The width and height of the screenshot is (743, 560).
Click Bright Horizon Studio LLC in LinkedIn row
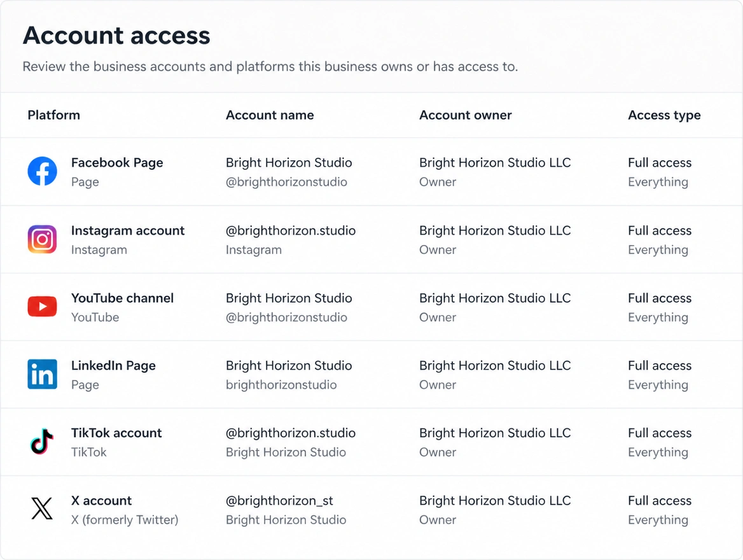tap(495, 365)
